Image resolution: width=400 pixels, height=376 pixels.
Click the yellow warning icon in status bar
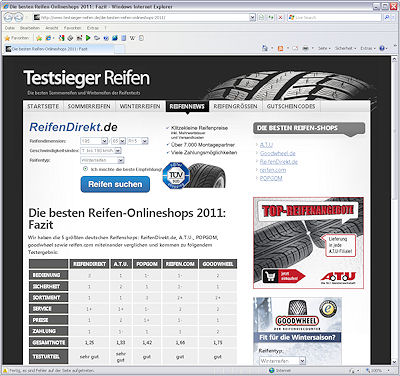pyautogui.click(x=5, y=370)
